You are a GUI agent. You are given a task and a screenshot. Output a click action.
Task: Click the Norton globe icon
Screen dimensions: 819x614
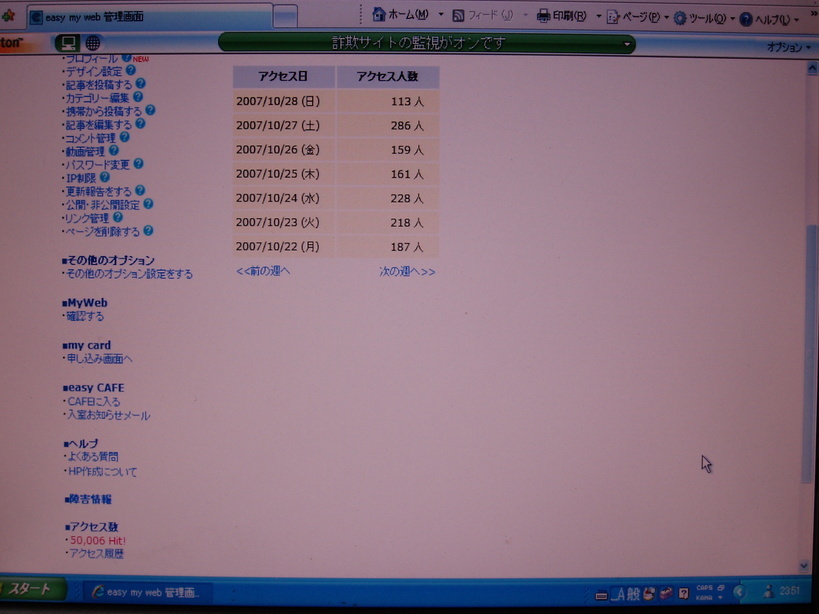click(93, 43)
